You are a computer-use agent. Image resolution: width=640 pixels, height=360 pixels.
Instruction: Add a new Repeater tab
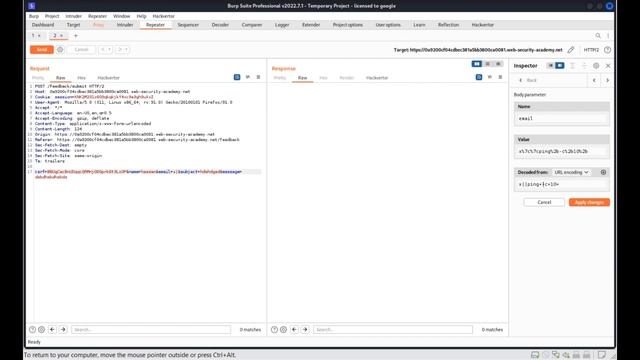[x=76, y=36]
